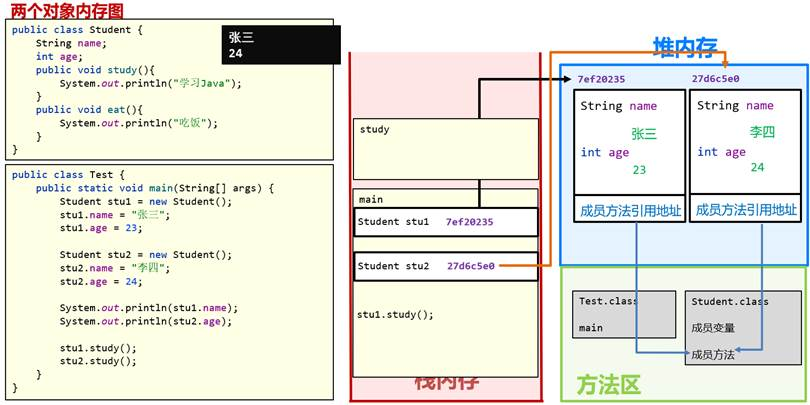Select the 'public void study(){' line
This screenshot has height=405, width=810.
(x=95, y=70)
